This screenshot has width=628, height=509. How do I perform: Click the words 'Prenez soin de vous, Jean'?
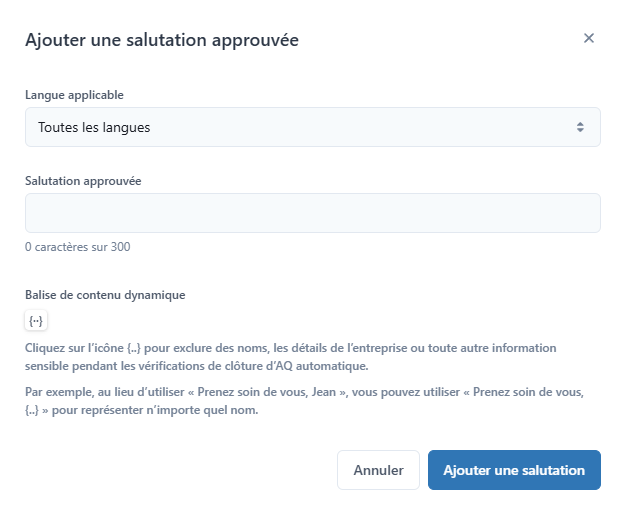[267, 392]
